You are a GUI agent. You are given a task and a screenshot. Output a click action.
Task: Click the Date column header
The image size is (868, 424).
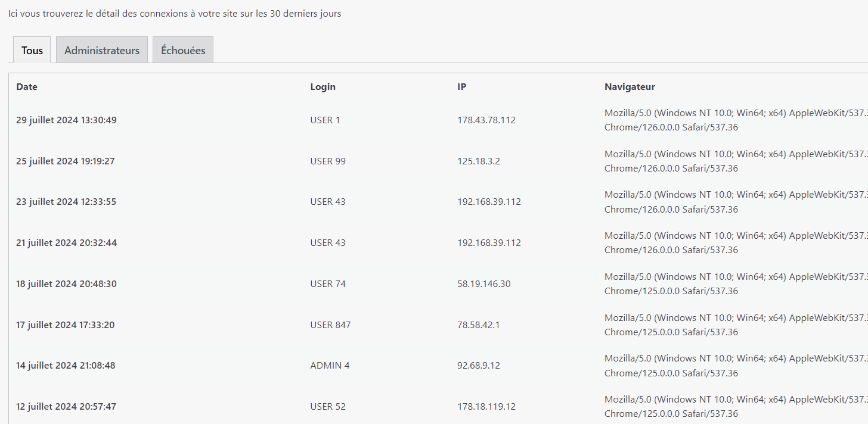(27, 87)
